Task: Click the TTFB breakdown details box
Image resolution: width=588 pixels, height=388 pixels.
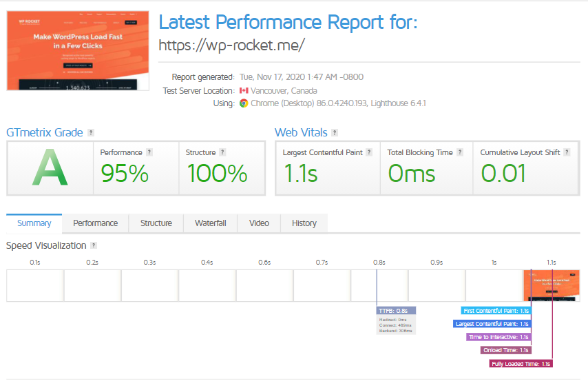Action: pos(396,325)
